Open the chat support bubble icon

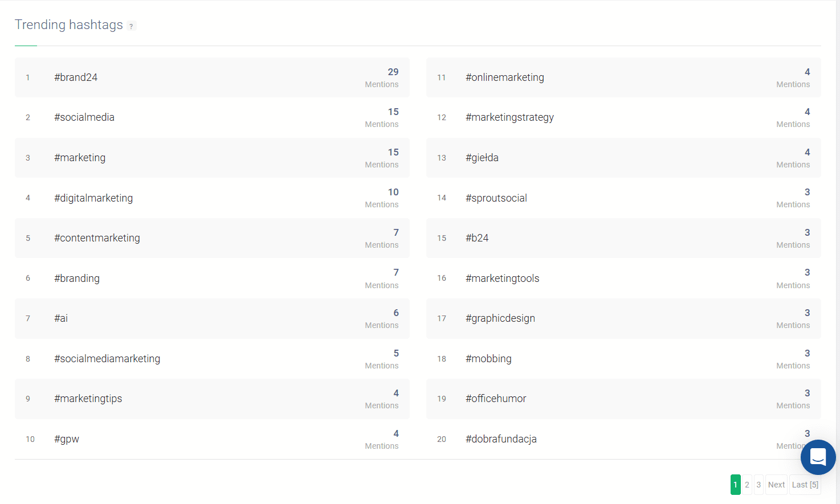[818, 457]
